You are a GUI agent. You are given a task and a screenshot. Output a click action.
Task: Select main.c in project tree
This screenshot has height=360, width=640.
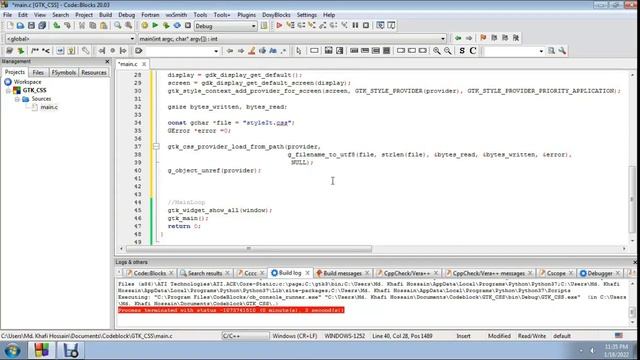pos(49,107)
